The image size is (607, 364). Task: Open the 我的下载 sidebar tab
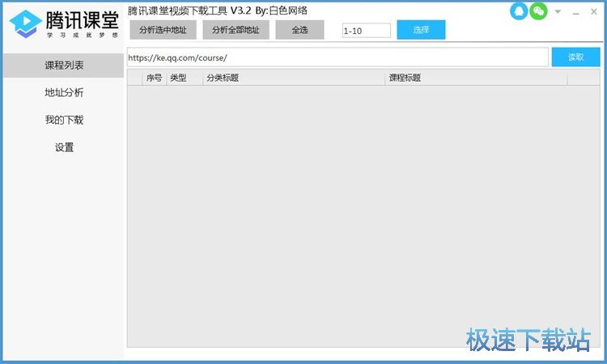tap(63, 120)
